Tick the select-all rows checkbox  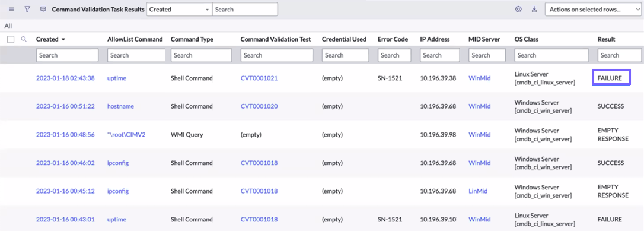point(11,39)
